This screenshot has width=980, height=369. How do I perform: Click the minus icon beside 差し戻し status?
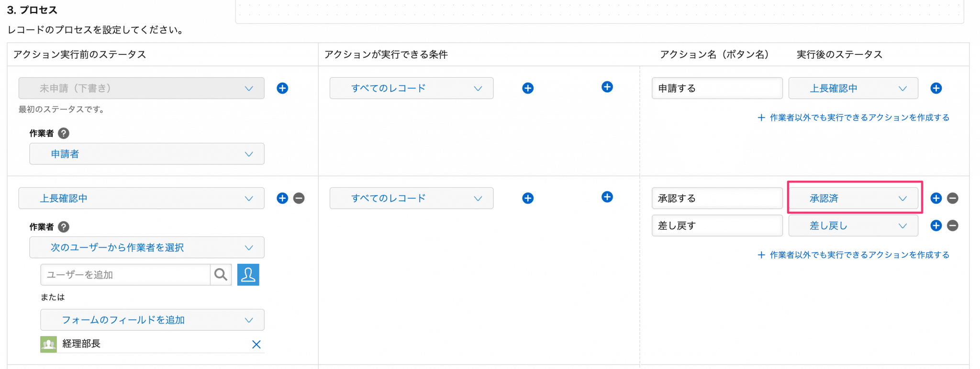pos(952,226)
